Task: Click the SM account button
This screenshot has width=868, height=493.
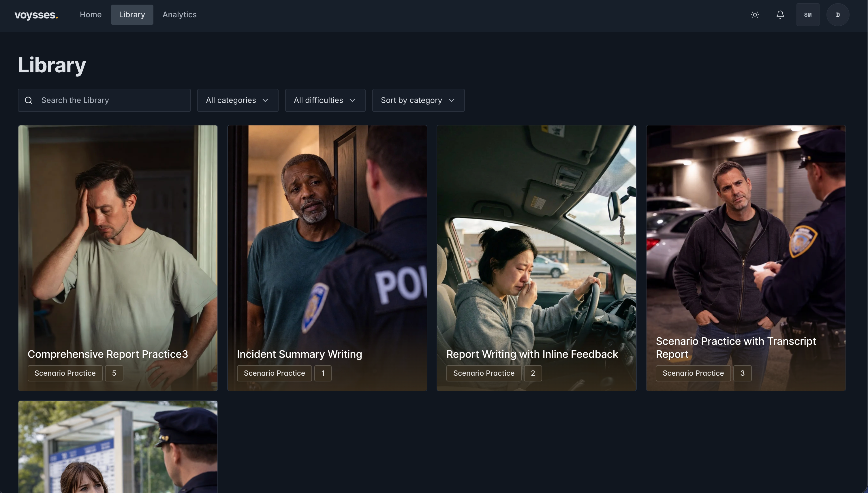Action: coord(808,15)
